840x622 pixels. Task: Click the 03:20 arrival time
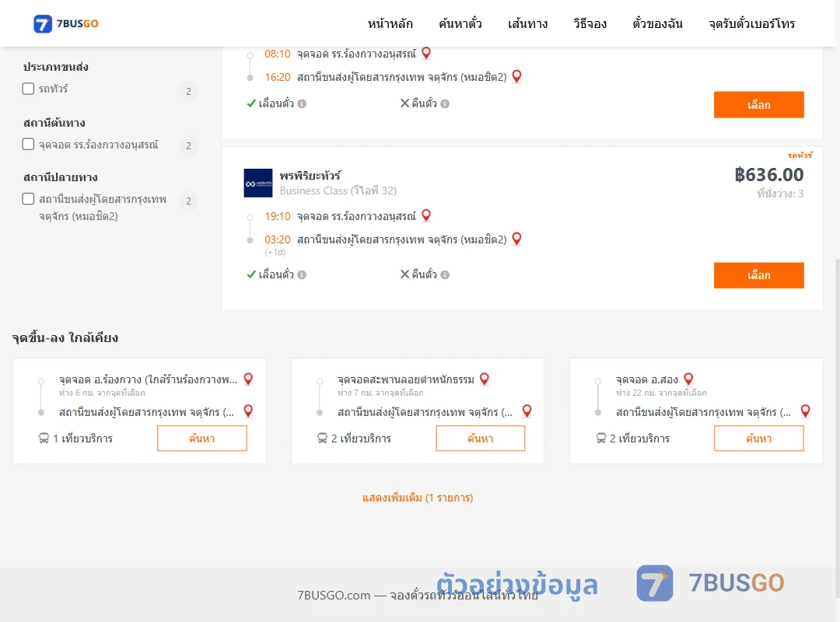click(x=278, y=239)
